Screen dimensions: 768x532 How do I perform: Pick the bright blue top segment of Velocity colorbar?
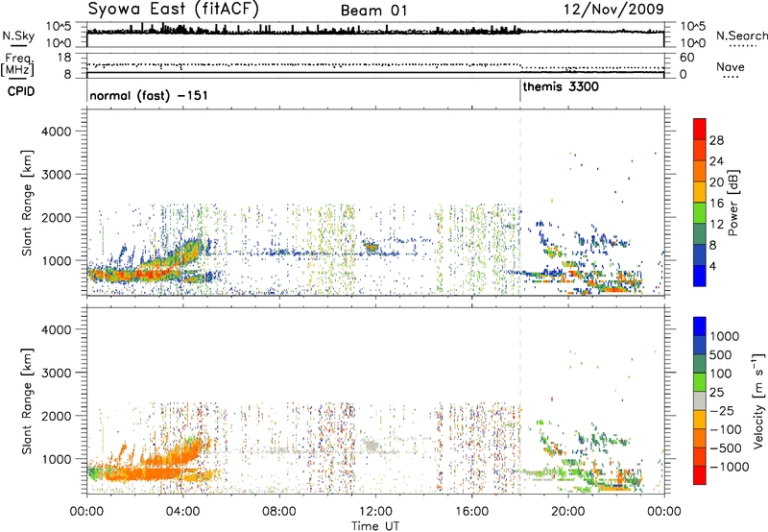point(700,326)
